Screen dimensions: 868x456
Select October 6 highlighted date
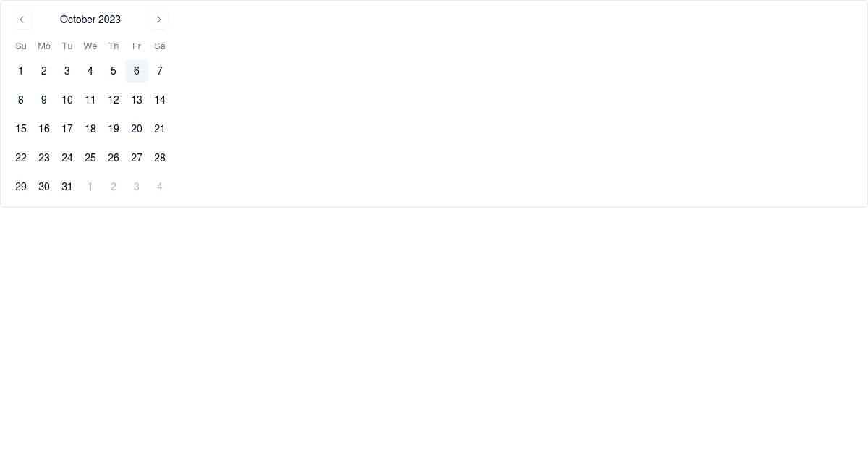point(137,71)
